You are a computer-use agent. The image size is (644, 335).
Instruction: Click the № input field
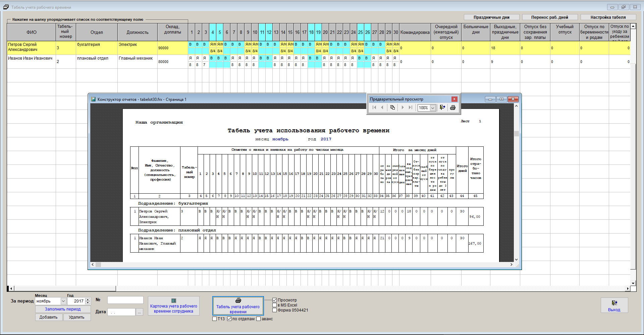click(x=125, y=300)
